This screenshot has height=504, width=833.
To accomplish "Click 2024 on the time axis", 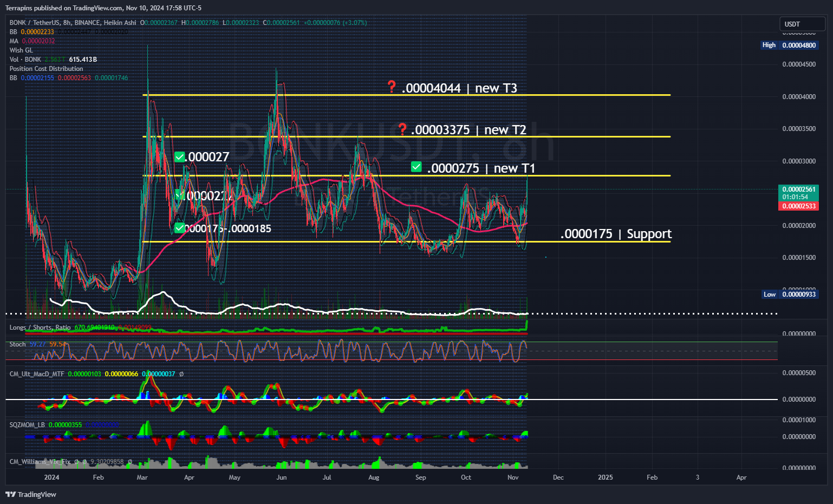I will (51, 477).
